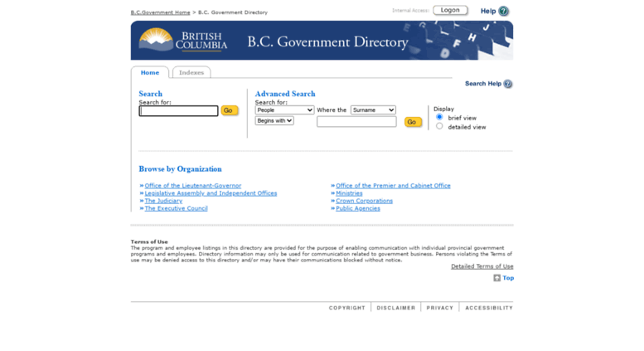Open The Executive Council link
The image size is (644, 351).
[x=177, y=208]
